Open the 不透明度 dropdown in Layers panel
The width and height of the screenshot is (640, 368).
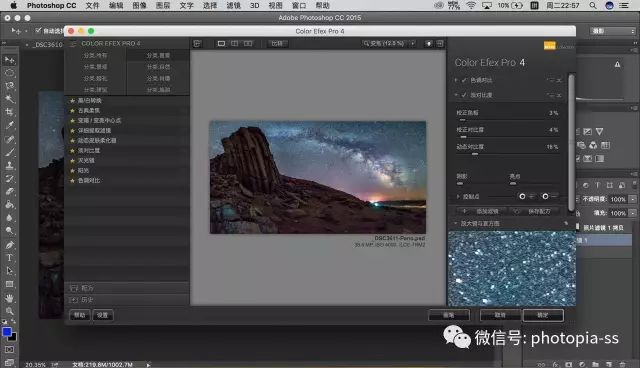(x=633, y=199)
